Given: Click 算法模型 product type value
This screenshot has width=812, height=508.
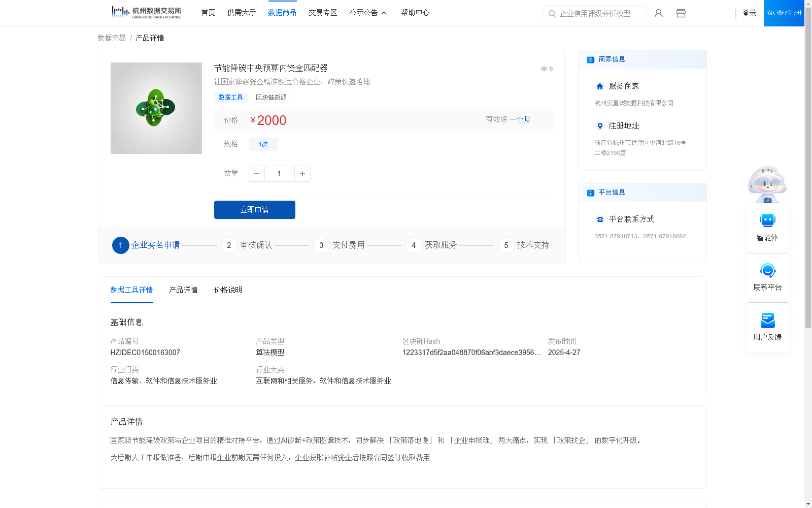Looking at the screenshot, I should point(270,353).
